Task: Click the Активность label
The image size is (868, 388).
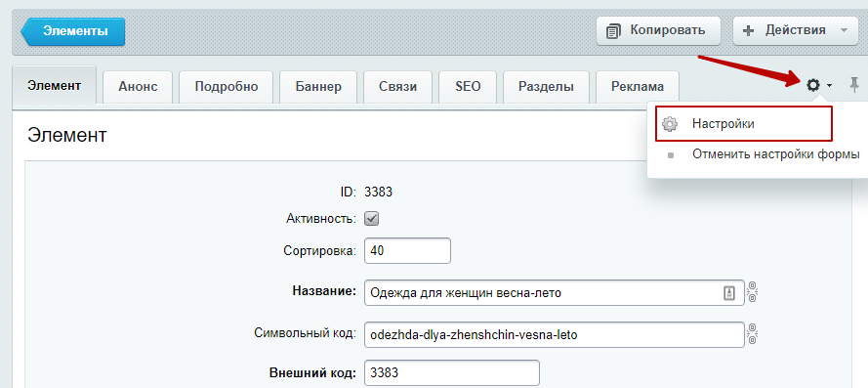Action: 321,218
